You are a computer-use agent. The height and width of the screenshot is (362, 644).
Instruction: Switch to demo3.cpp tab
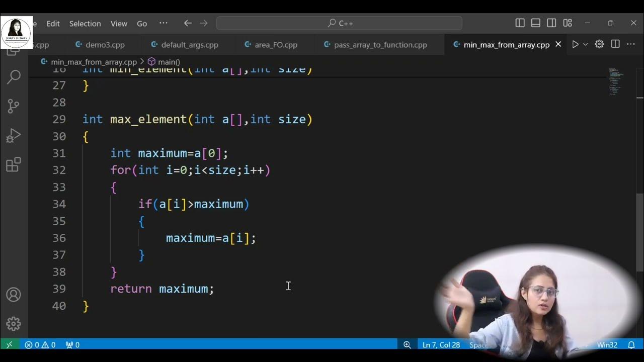(100, 45)
